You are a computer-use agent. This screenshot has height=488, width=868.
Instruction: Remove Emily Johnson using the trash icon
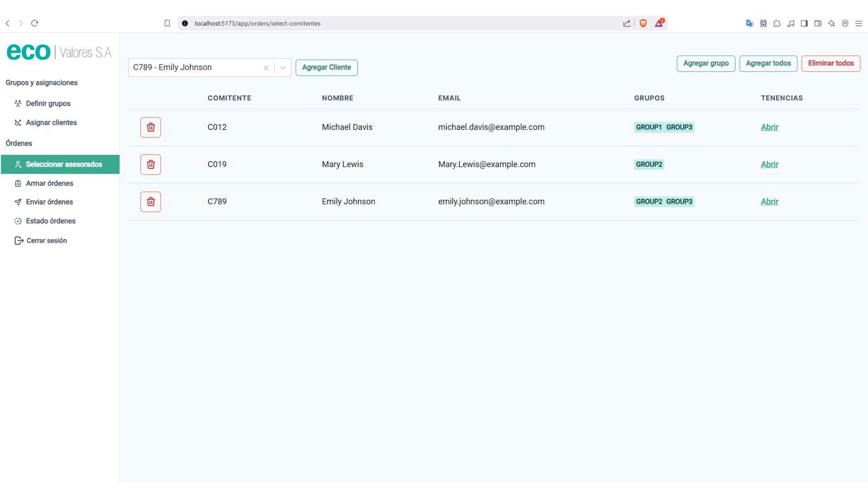(x=151, y=202)
